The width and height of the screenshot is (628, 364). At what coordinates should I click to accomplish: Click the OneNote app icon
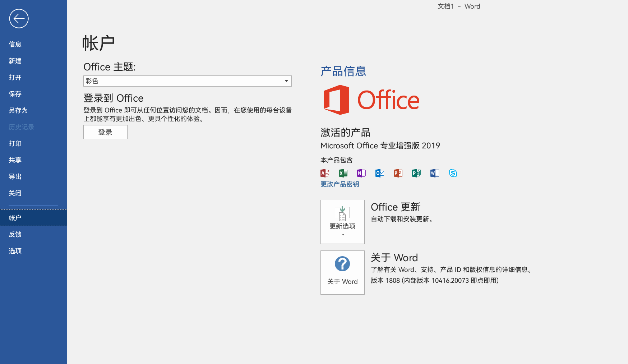click(361, 173)
